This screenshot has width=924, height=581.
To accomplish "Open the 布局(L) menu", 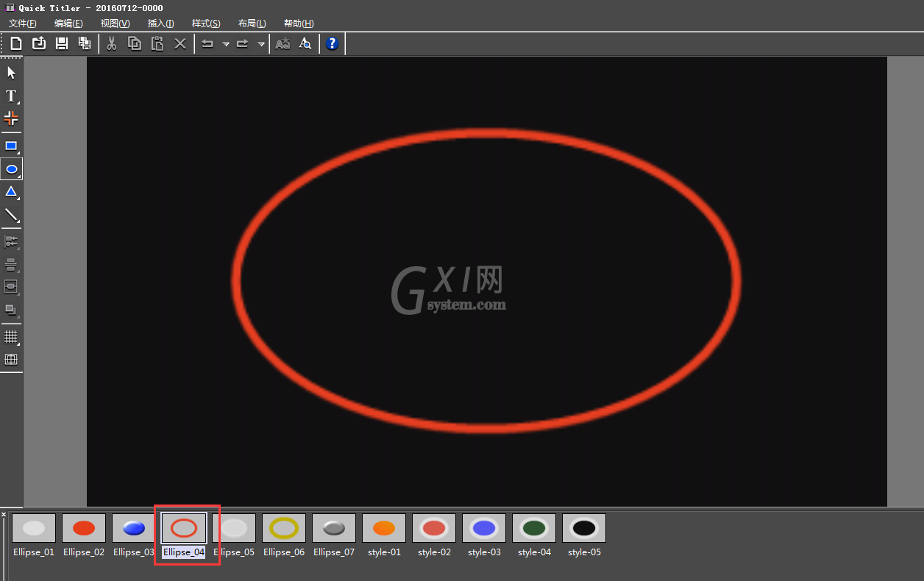I will (252, 24).
